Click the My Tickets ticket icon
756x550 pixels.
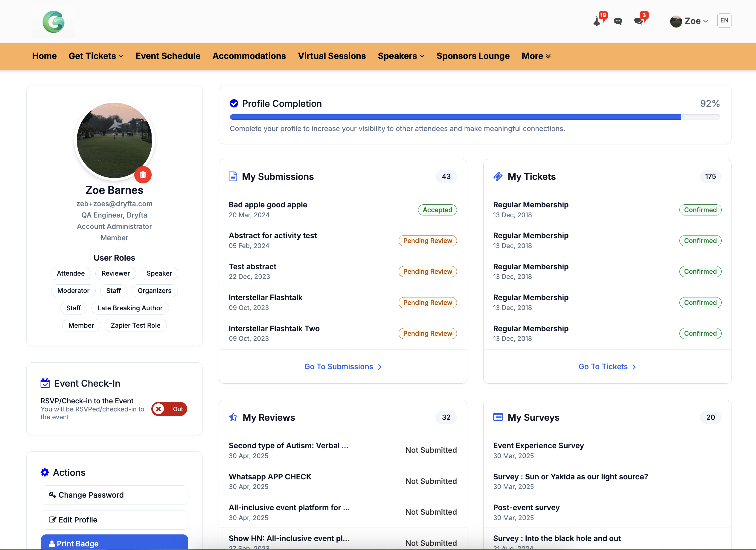tap(498, 177)
